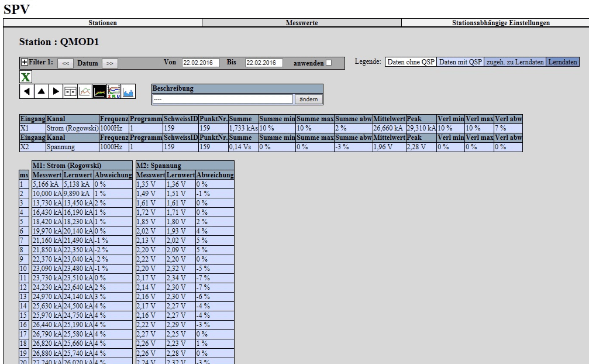Click the 7 % Verl abw value
The image size is (589, 364).
(x=508, y=128)
